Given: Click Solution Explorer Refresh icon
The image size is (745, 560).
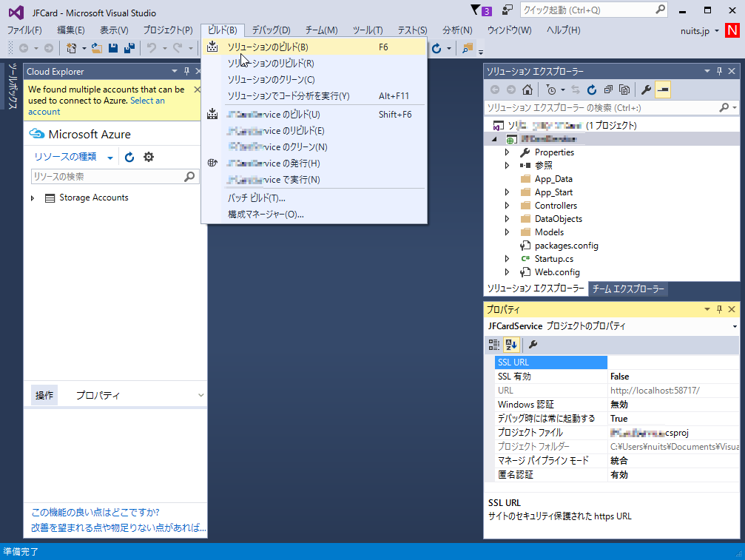Looking at the screenshot, I should tap(592, 90).
